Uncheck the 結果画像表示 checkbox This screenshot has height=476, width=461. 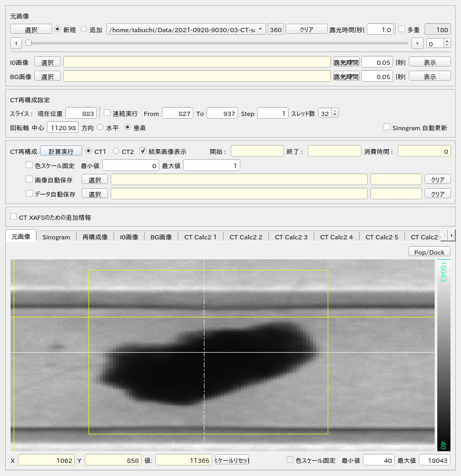coord(143,151)
